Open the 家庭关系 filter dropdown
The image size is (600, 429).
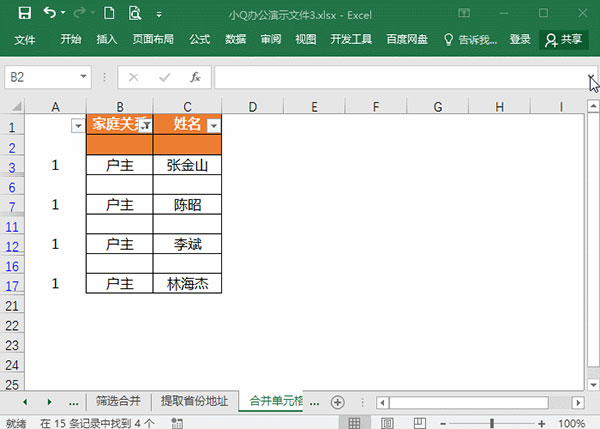tap(146, 126)
